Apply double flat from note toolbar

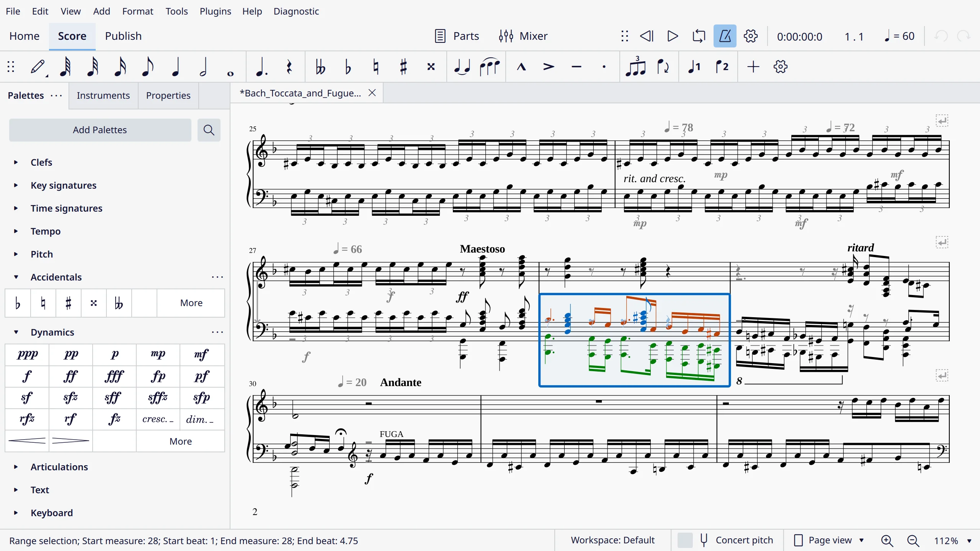(320, 67)
